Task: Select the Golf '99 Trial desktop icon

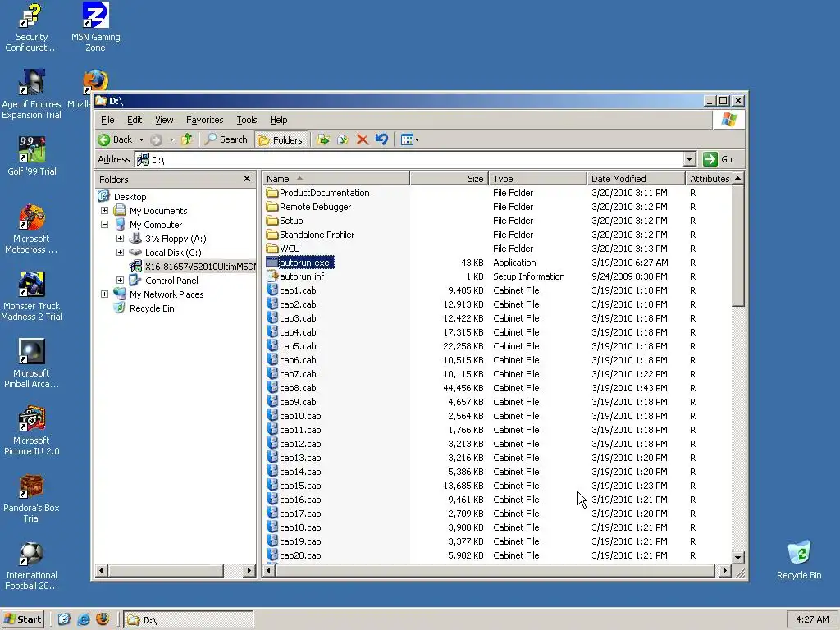Action: click(32, 157)
